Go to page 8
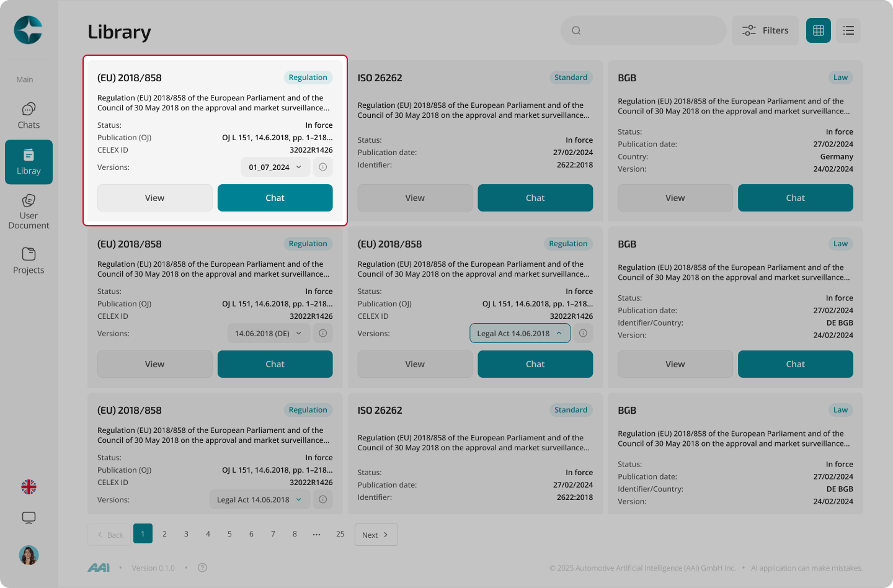Viewport: 893px width, 588px height. [295, 533]
